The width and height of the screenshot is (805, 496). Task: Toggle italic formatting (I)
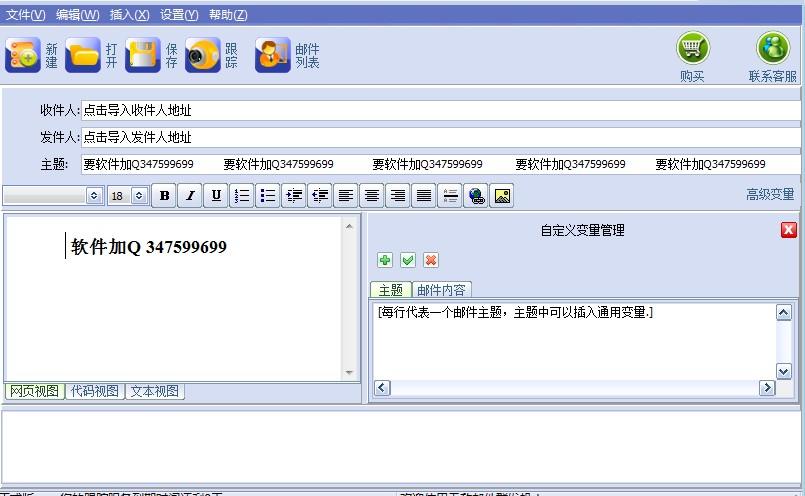pyautogui.click(x=190, y=196)
